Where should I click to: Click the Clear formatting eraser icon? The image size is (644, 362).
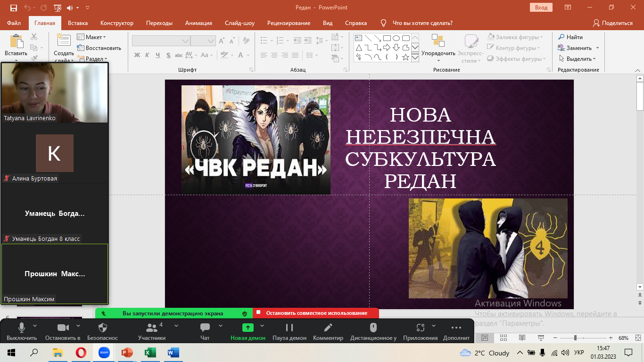pos(247,41)
